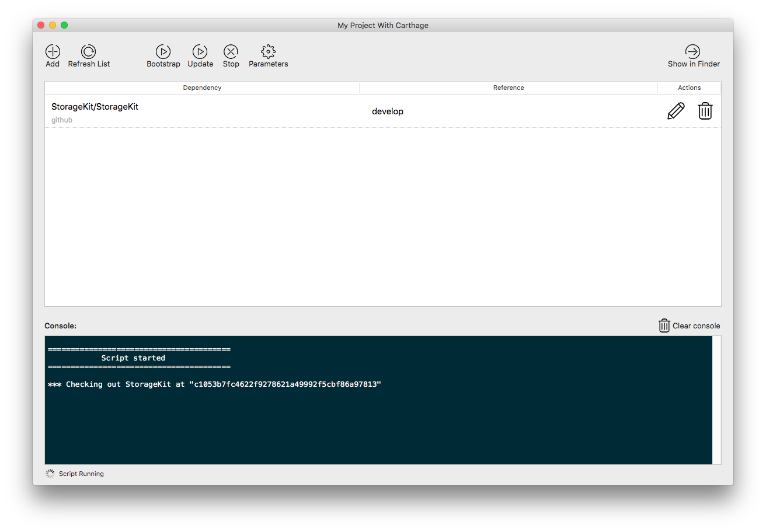Click the Script started console text
This screenshot has height=532, width=766.
coord(133,358)
